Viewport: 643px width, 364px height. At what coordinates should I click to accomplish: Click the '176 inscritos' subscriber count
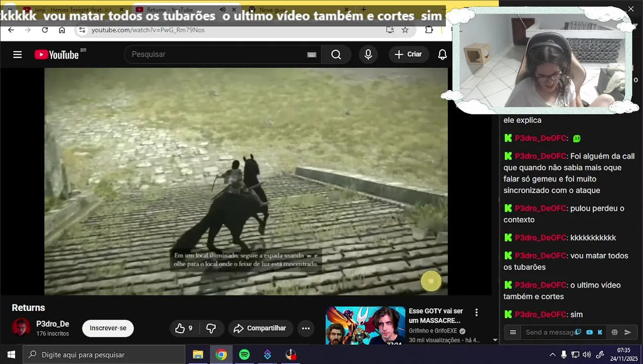pyautogui.click(x=53, y=334)
